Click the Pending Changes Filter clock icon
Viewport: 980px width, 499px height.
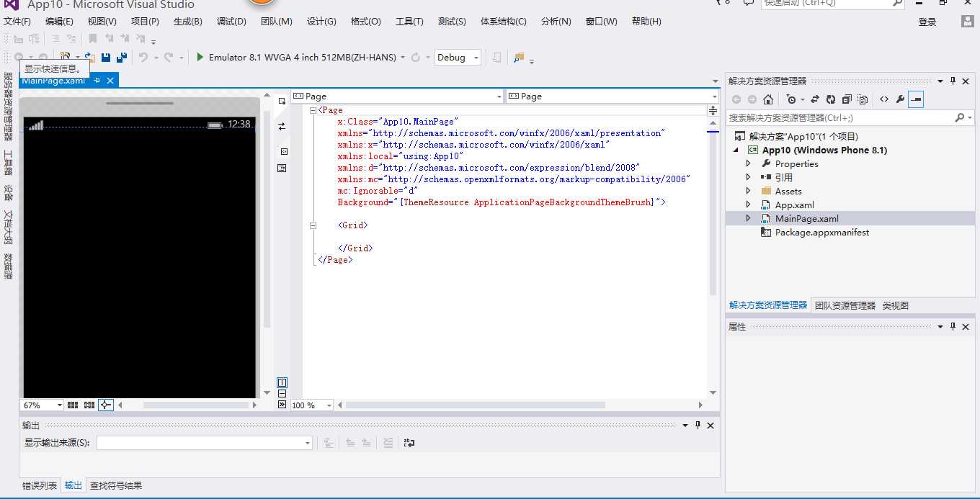coord(791,99)
